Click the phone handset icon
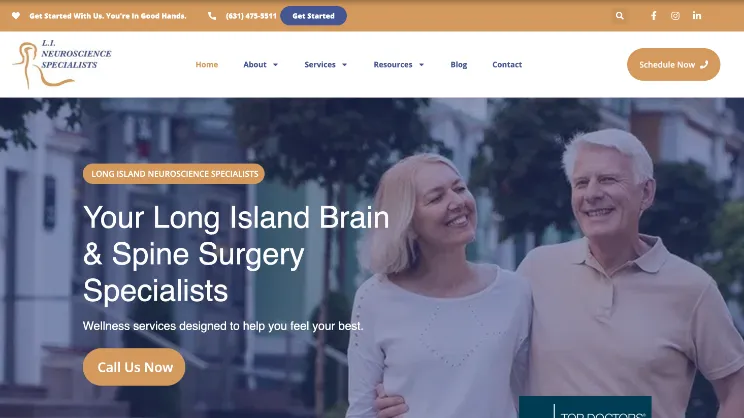 click(x=212, y=16)
